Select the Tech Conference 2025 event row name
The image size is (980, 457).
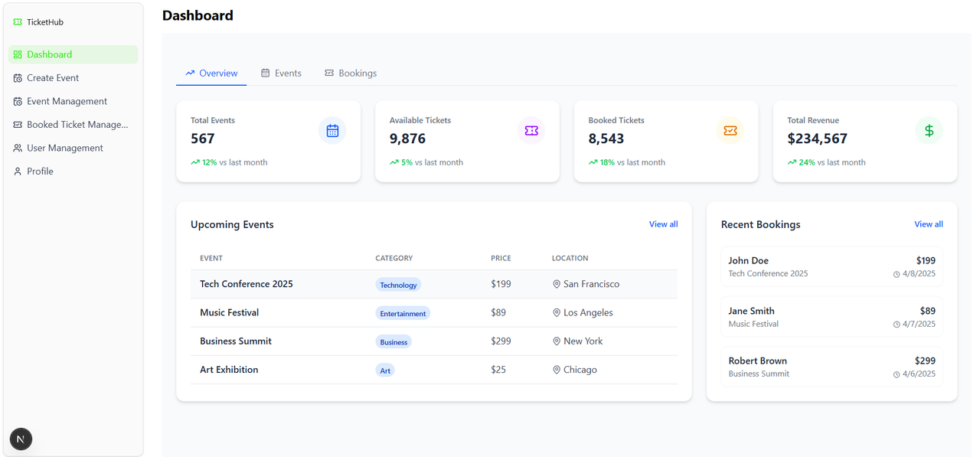coord(247,284)
